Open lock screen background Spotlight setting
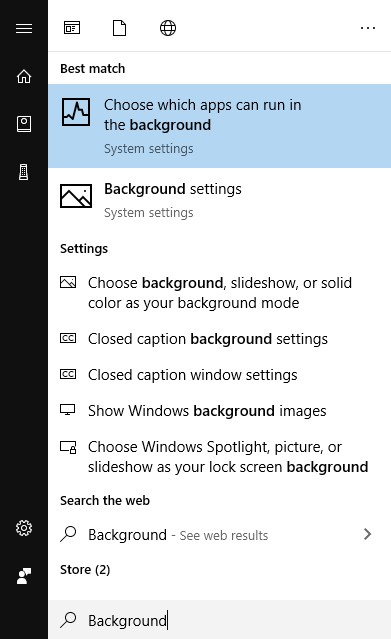391x639 pixels. [219, 456]
